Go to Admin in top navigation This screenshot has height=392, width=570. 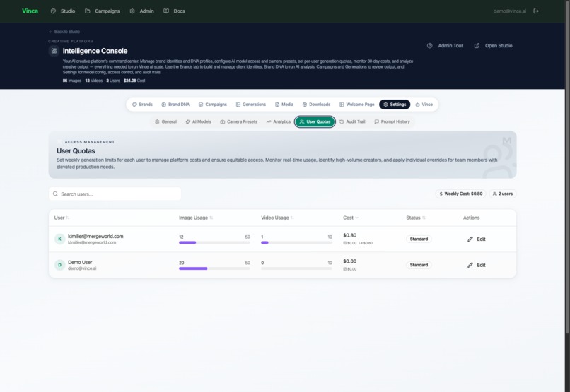[x=141, y=11]
